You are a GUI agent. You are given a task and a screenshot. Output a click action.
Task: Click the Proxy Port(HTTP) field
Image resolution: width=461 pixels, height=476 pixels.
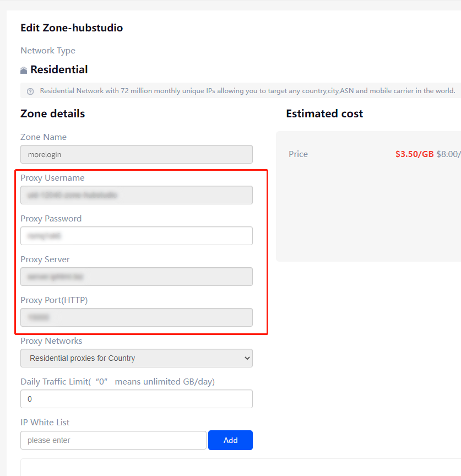point(136,317)
